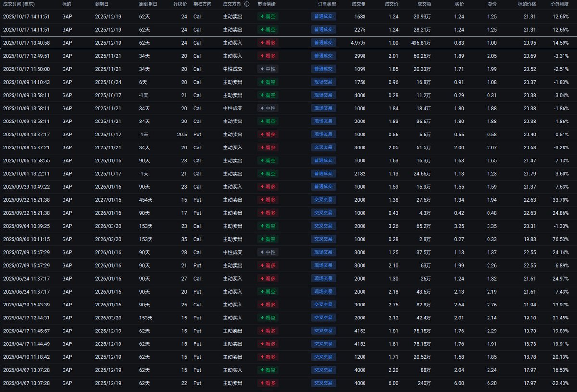
Task: Click the amount cell 240万
Action: pyautogui.click(x=424, y=383)
